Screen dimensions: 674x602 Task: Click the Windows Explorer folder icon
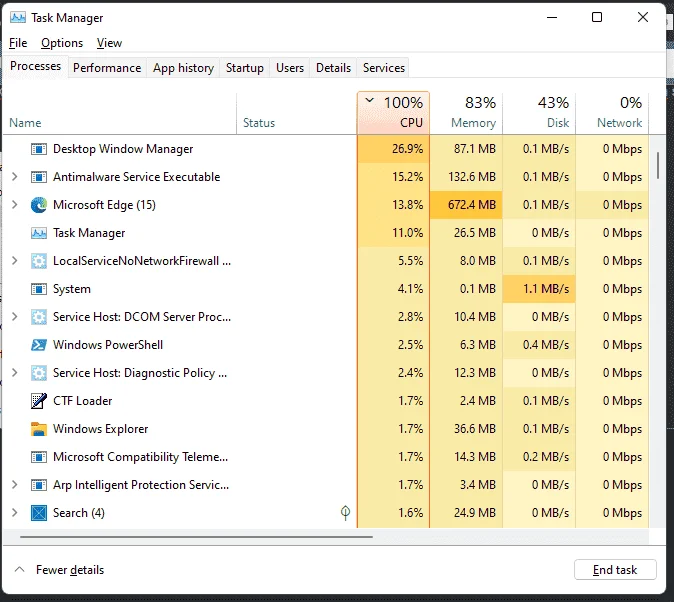tap(39, 429)
